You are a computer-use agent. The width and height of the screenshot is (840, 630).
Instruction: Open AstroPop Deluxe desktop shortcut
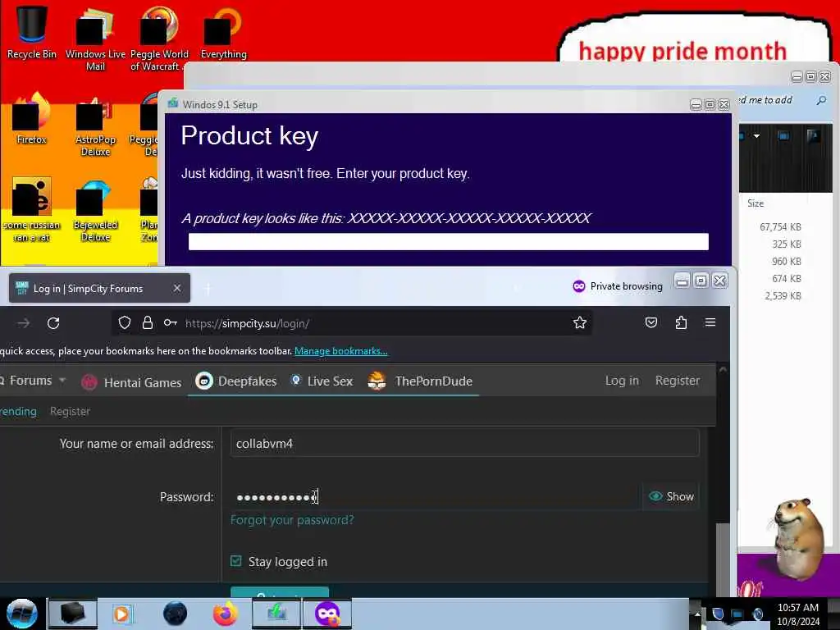pyautogui.click(x=95, y=126)
